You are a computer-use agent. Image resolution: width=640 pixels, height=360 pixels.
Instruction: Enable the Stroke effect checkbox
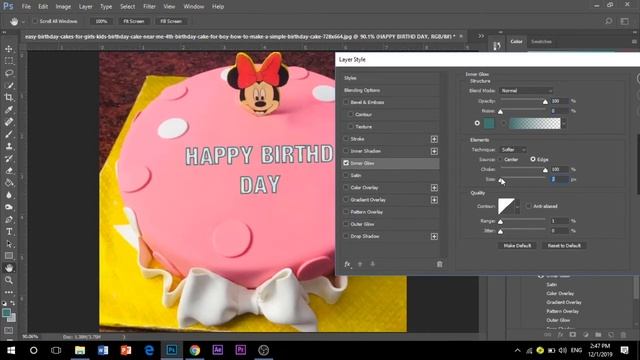346,139
